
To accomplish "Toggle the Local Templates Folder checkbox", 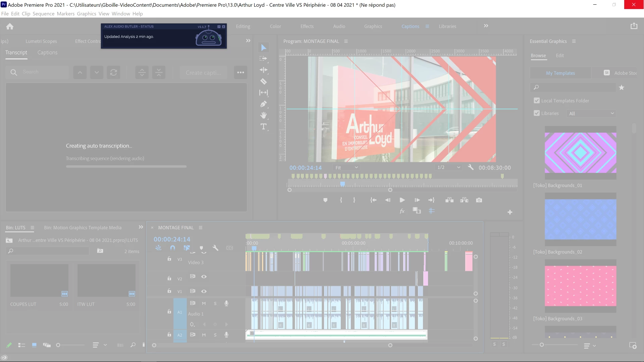I will [537, 101].
